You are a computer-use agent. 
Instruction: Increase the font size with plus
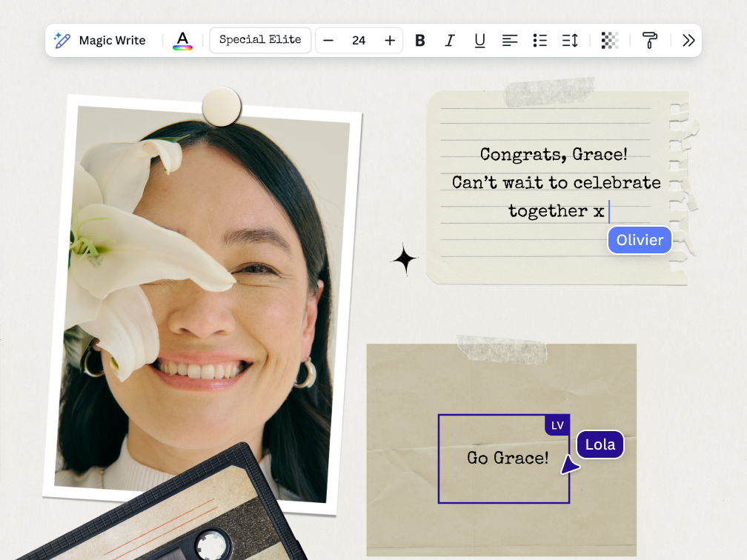(x=390, y=40)
